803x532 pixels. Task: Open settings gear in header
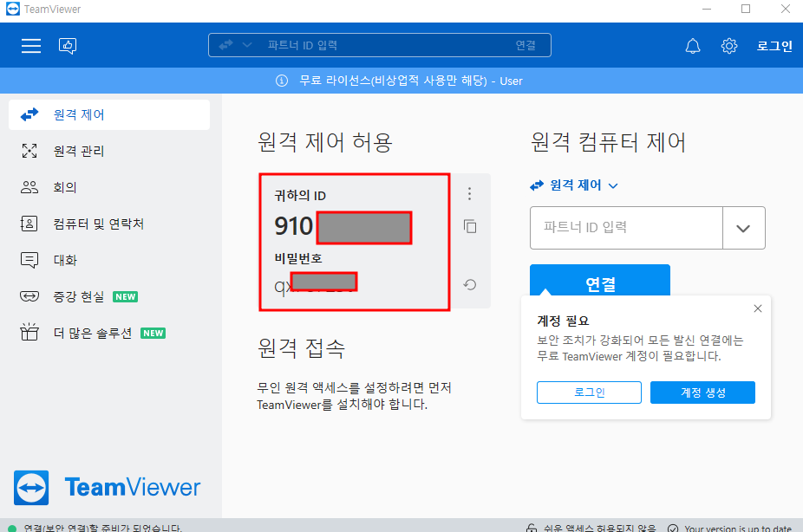click(729, 46)
